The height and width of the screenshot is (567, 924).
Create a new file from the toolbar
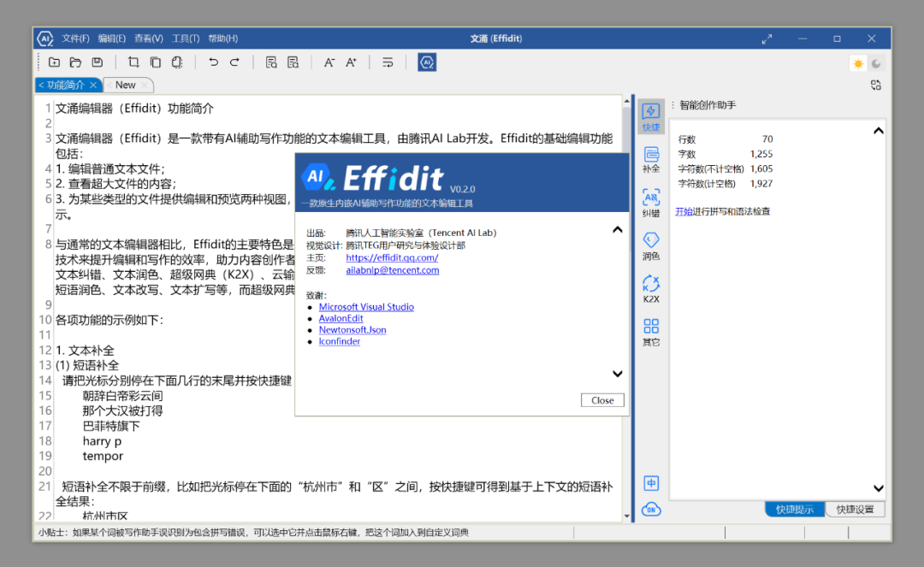54,62
